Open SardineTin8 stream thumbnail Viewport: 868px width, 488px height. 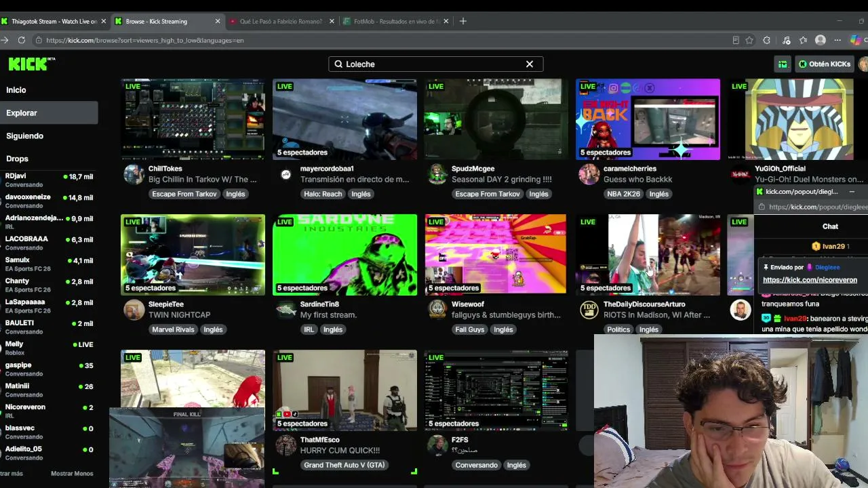(344, 255)
